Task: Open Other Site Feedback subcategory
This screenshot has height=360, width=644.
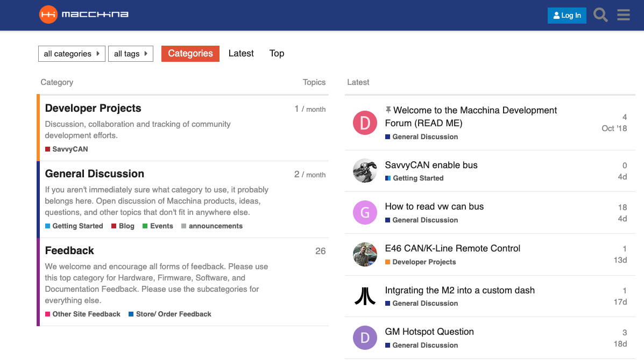Action: click(x=82, y=314)
